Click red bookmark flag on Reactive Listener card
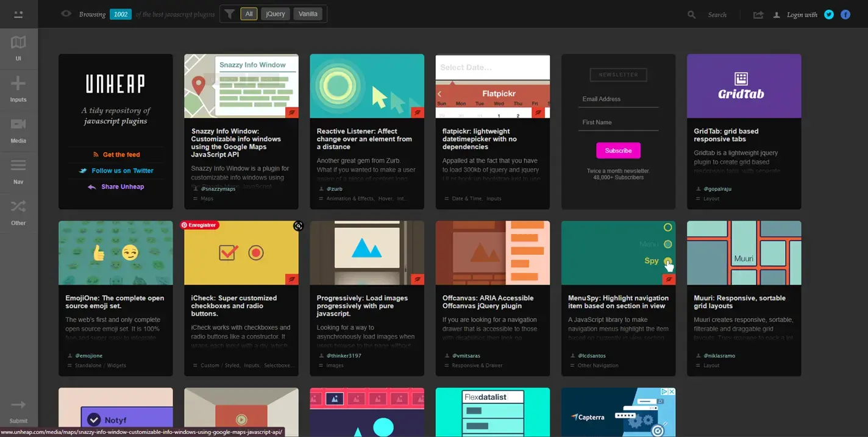The image size is (868, 437). pos(418,112)
